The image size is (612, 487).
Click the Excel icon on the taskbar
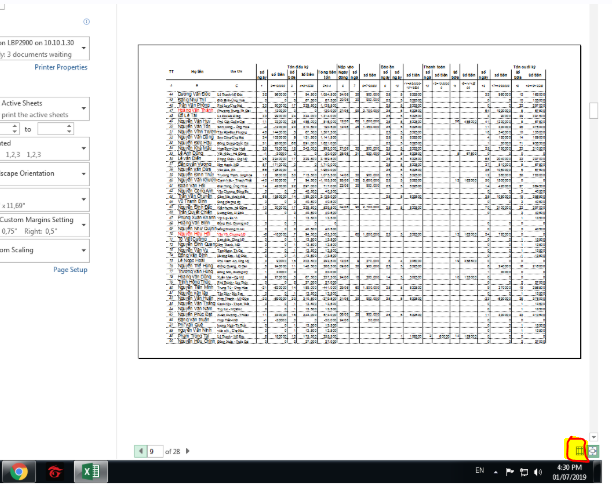click(88, 471)
